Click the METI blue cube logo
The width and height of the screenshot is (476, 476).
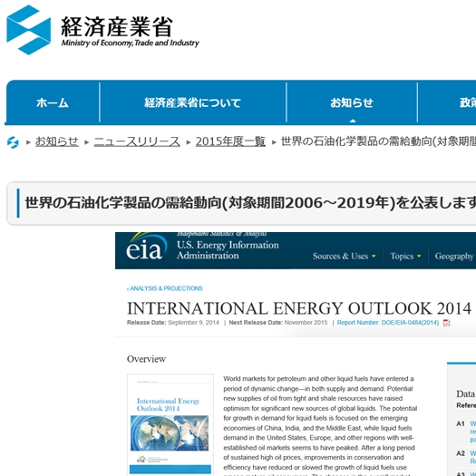point(28,30)
